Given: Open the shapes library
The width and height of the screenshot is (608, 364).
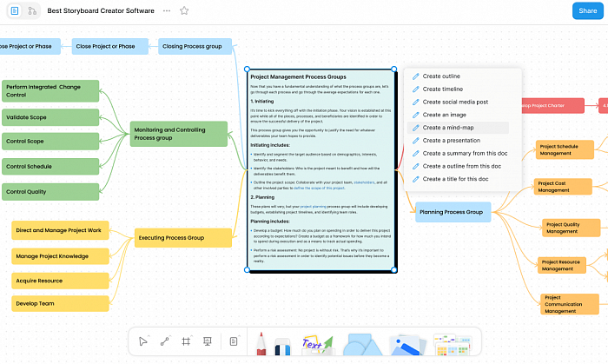Looking at the screenshot, I should (362, 345).
